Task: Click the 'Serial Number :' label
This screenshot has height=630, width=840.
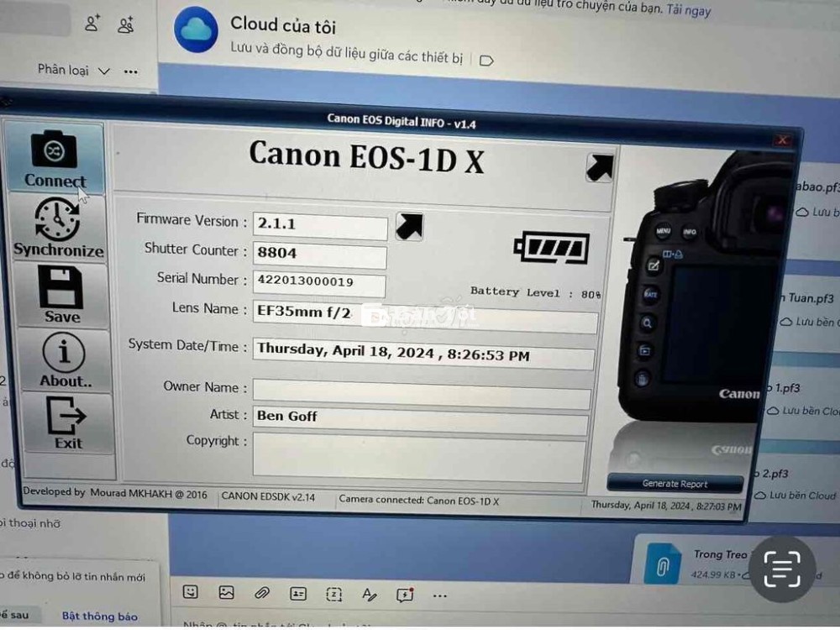Action: [202, 279]
